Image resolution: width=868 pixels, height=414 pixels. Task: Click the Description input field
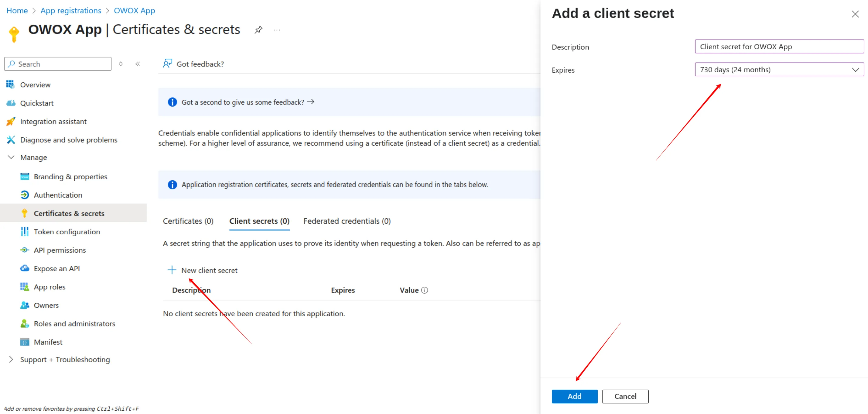click(x=779, y=47)
